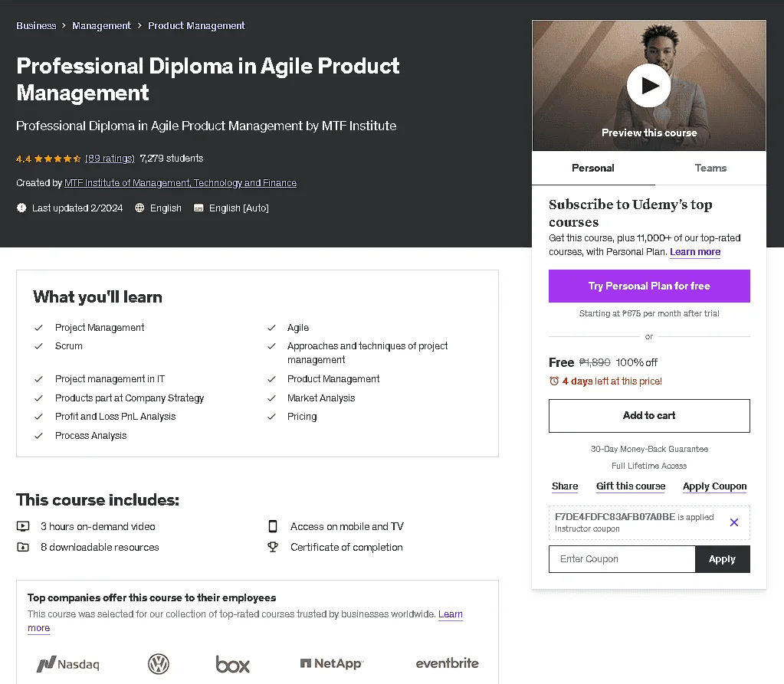
Task: Click Try Personal Plan for free
Action: click(649, 286)
